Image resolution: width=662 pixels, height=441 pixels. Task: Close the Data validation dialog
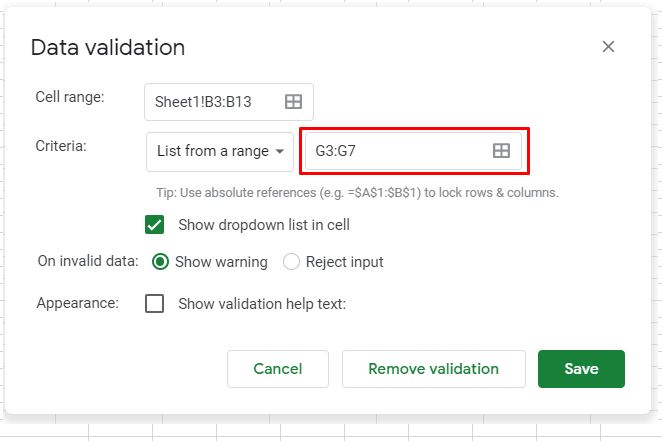608,47
